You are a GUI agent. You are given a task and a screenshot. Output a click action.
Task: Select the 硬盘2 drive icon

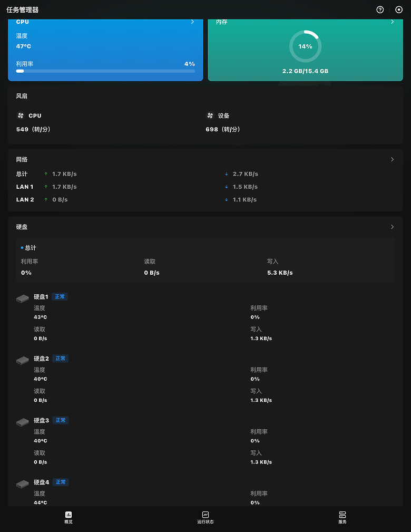pos(23,361)
